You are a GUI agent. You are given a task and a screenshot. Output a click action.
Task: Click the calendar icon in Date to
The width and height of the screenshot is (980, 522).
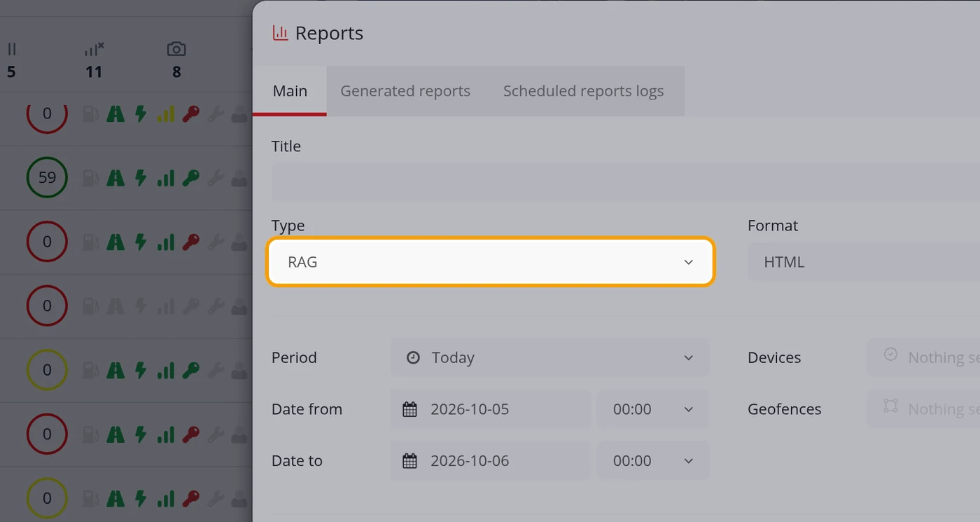coord(410,461)
